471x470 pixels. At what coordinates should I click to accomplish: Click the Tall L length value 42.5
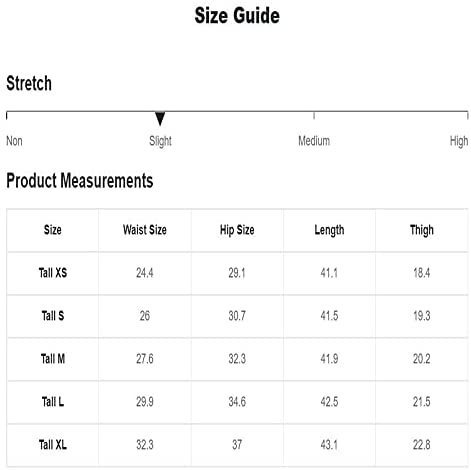click(x=329, y=402)
